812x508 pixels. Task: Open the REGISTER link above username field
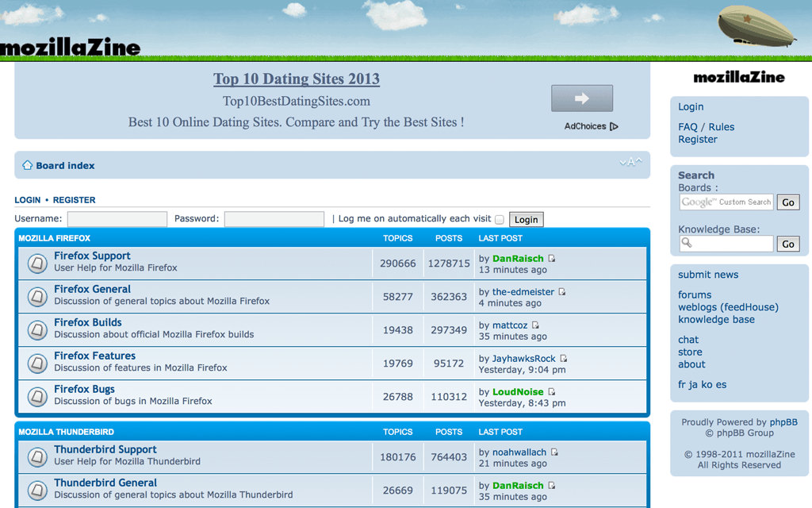74,200
